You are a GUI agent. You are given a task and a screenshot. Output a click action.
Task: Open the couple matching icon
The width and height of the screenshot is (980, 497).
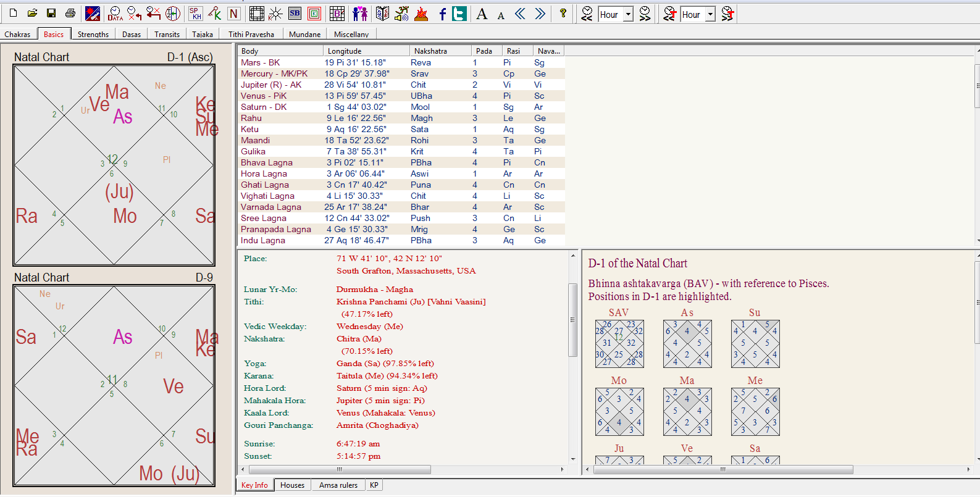[x=360, y=14]
